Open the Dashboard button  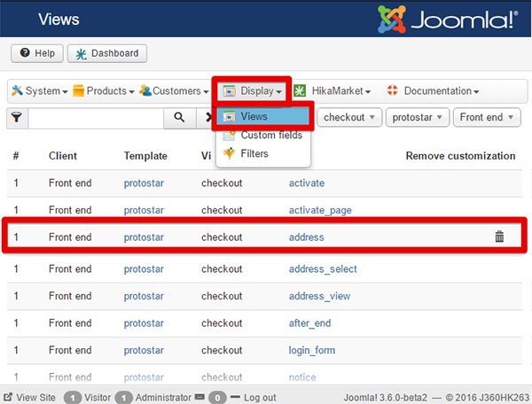pos(107,53)
